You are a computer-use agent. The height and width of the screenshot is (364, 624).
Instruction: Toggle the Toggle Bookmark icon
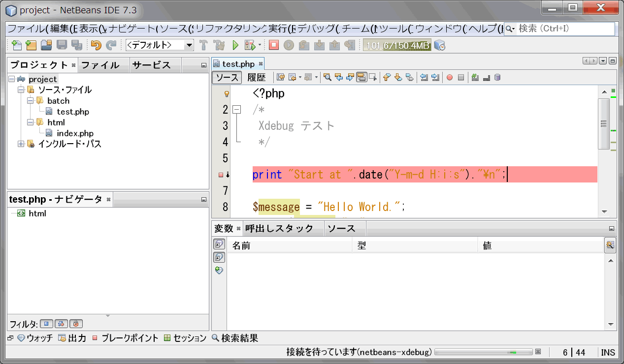410,77
